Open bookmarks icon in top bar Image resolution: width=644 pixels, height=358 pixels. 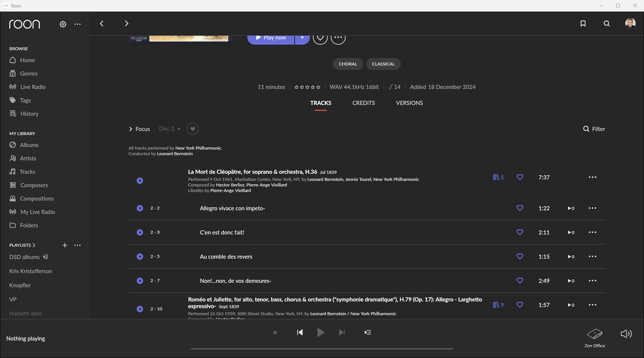pos(583,23)
